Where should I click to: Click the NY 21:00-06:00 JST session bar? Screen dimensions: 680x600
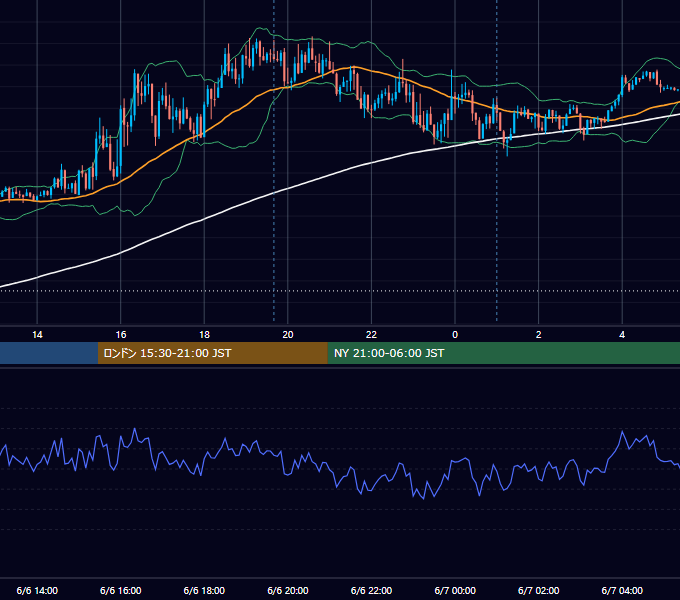(503, 353)
